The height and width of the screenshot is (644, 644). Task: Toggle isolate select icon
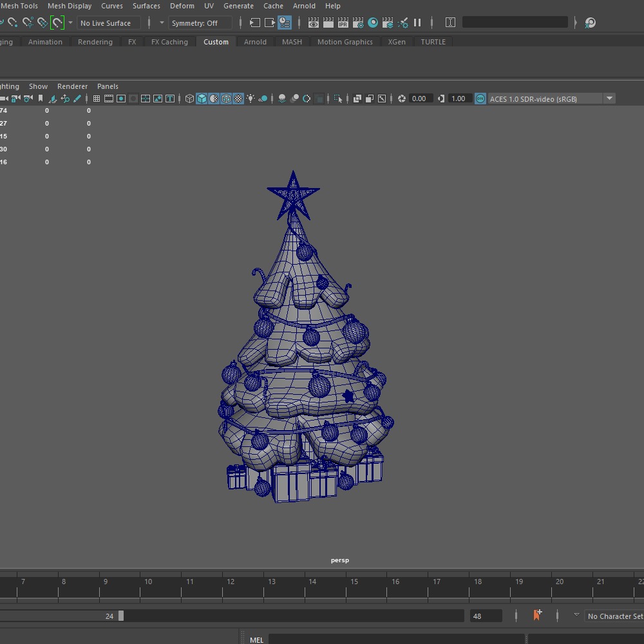point(338,99)
